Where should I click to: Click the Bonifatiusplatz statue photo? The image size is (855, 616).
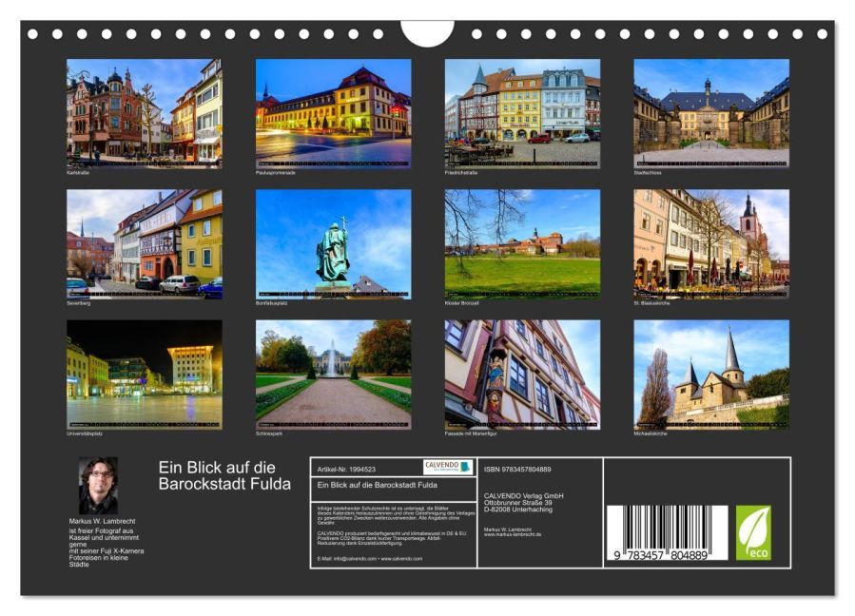click(333, 244)
